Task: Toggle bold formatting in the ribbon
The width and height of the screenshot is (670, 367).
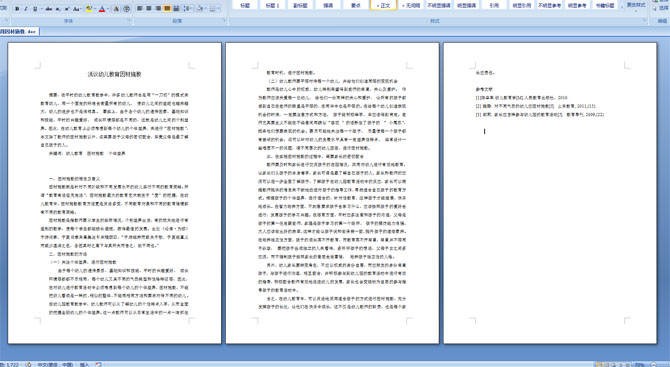Action: pyautogui.click(x=17, y=9)
